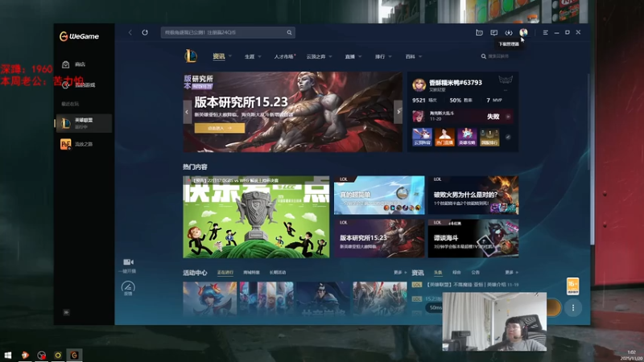The width and height of the screenshot is (644, 362).
Task: Open the user avatar in the top bar
Action: pos(523,32)
